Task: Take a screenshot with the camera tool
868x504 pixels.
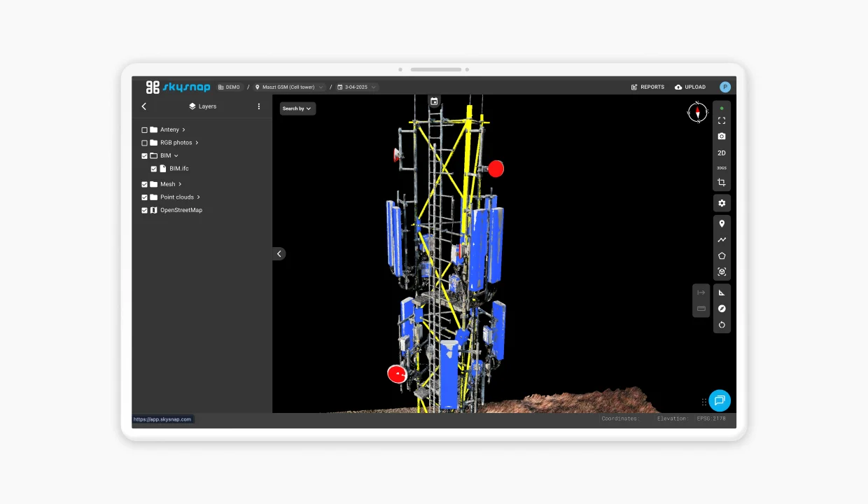Action: coord(722,136)
